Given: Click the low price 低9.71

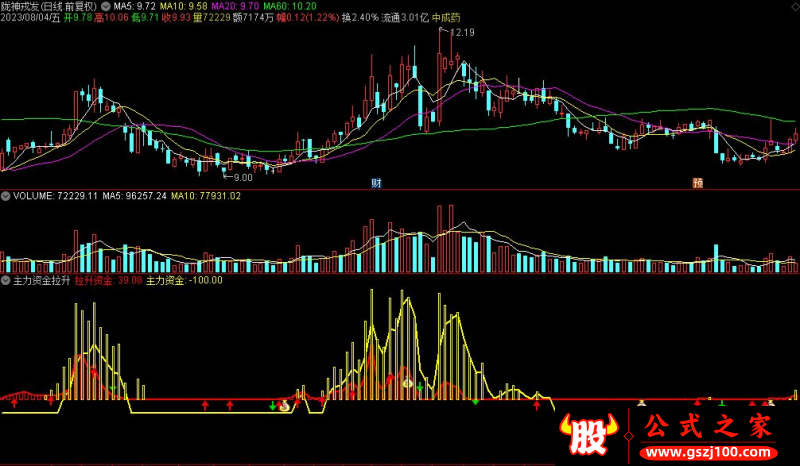Looking at the screenshot, I should pos(145,18).
